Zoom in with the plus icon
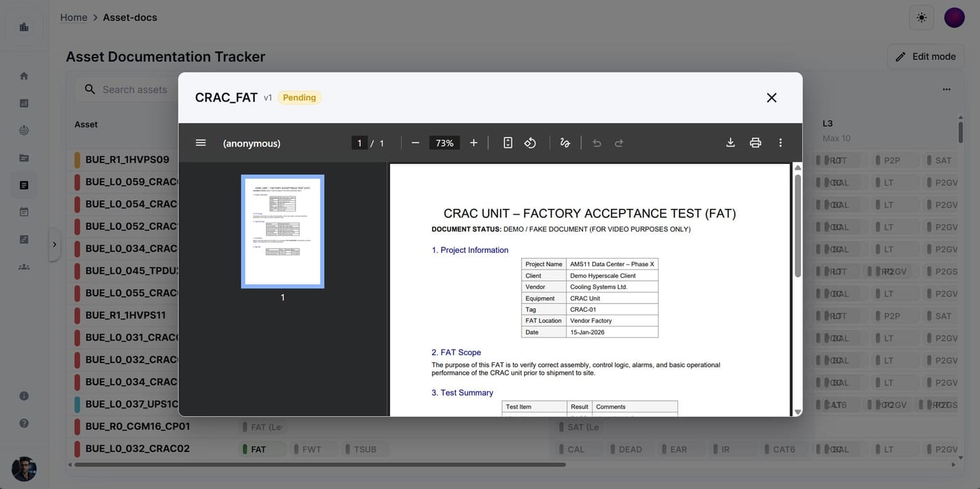 pyautogui.click(x=474, y=143)
